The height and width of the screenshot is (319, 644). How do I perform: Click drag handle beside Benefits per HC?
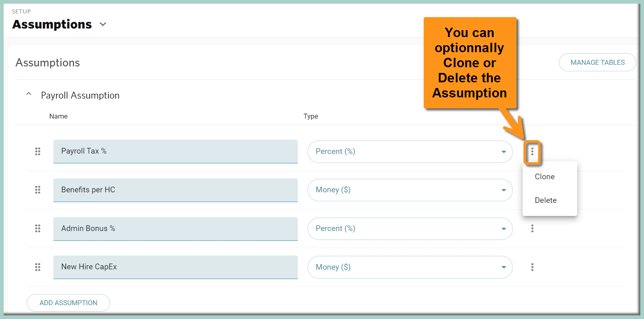(x=37, y=190)
